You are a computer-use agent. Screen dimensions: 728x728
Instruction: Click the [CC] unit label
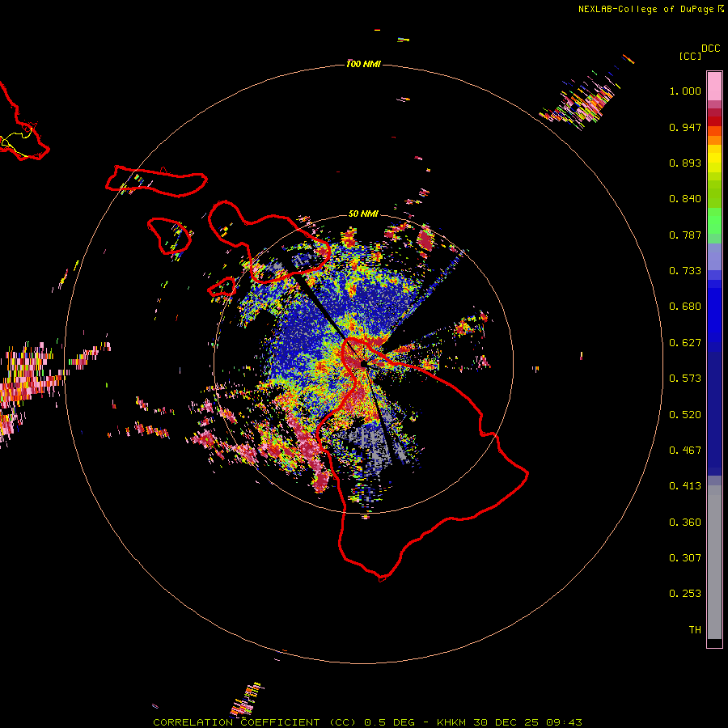click(690, 56)
